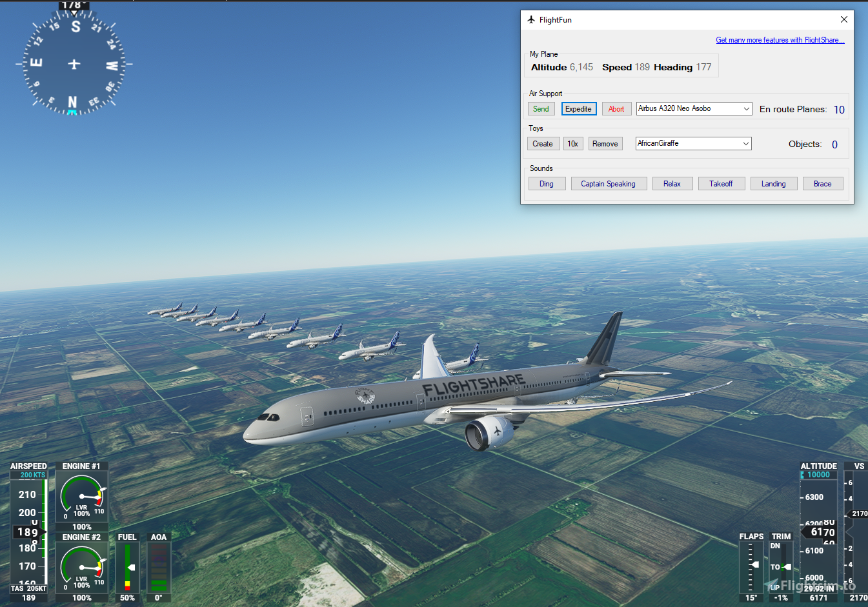Click the 200 KTS selected airspeed value

pos(32,475)
